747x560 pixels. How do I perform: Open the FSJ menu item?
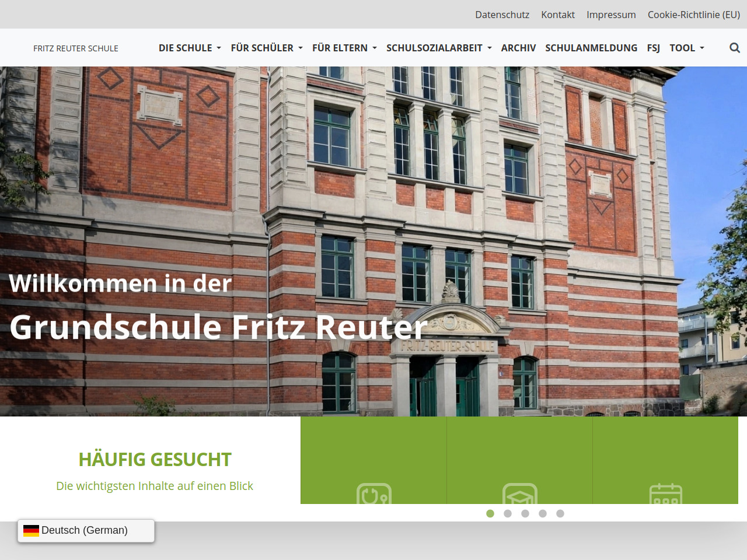coord(653,48)
